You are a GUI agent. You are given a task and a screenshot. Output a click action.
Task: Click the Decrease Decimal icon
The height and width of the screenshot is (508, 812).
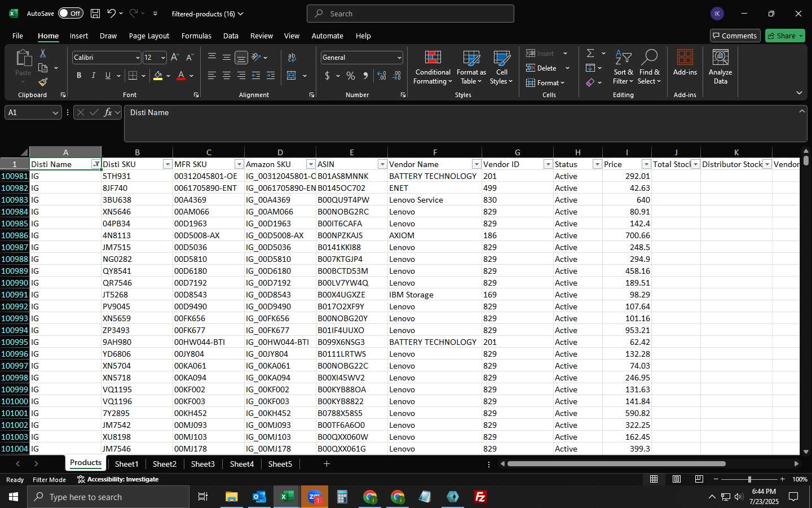tap(396, 76)
